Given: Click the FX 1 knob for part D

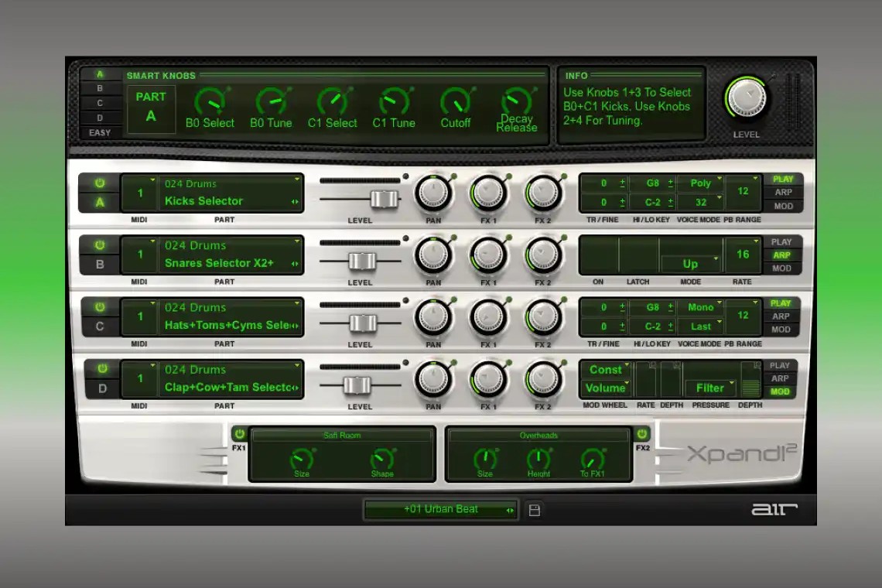Looking at the screenshot, I should (488, 379).
